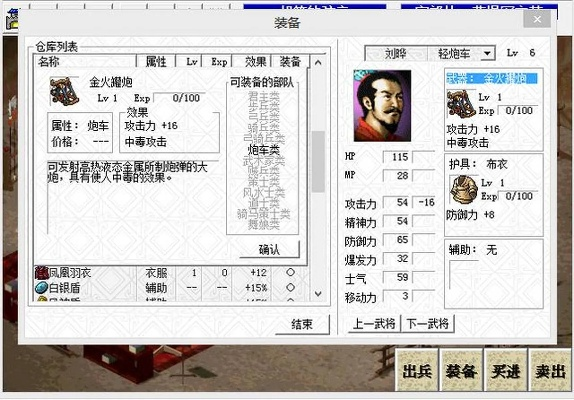Select the 护具: 布衣 slot label
The image size is (574, 400).
coord(478,164)
